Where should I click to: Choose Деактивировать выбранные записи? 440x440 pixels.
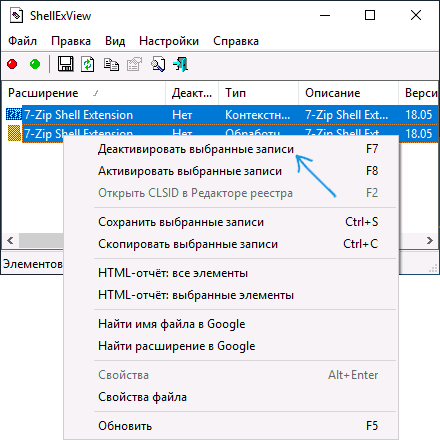click(231, 149)
